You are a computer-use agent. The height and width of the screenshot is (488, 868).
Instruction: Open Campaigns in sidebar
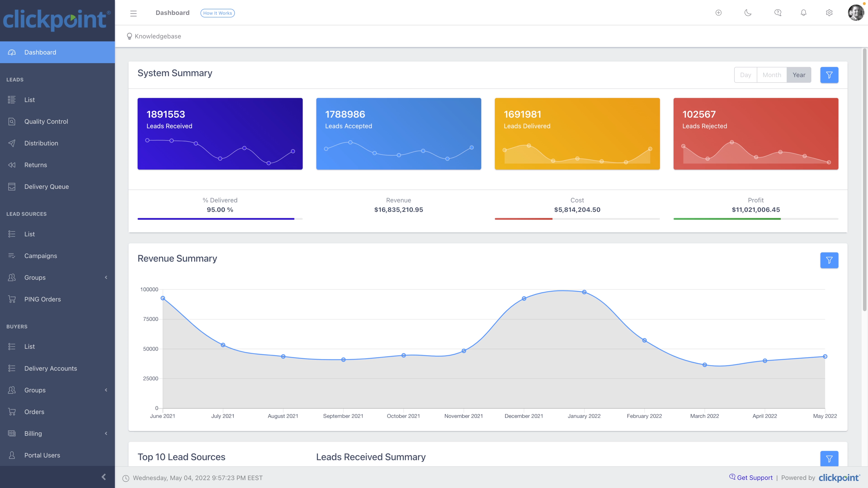pyautogui.click(x=57, y=256)
